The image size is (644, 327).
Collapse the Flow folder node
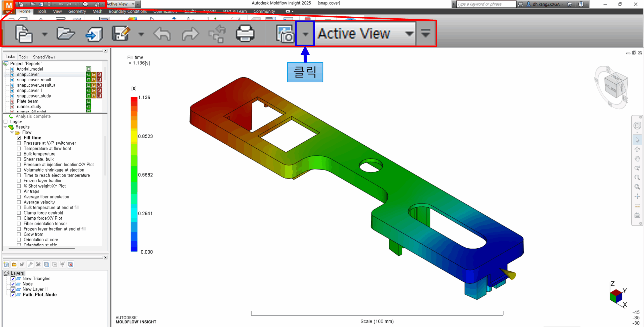[x=12, y=133]
